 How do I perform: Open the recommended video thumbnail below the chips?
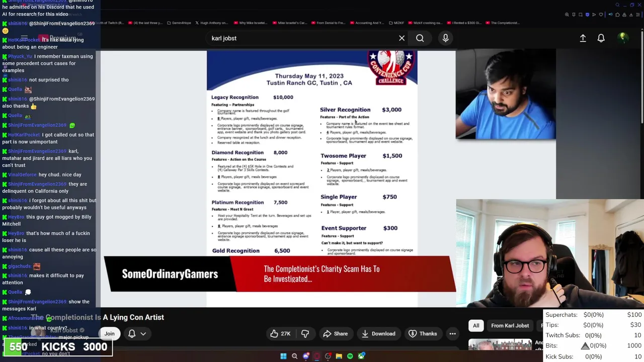click(500, 345)
